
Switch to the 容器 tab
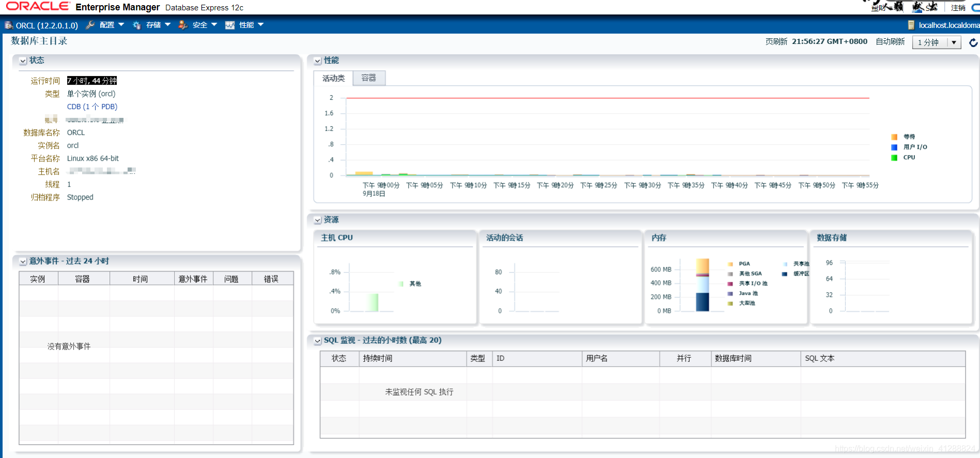click(369, 78)
